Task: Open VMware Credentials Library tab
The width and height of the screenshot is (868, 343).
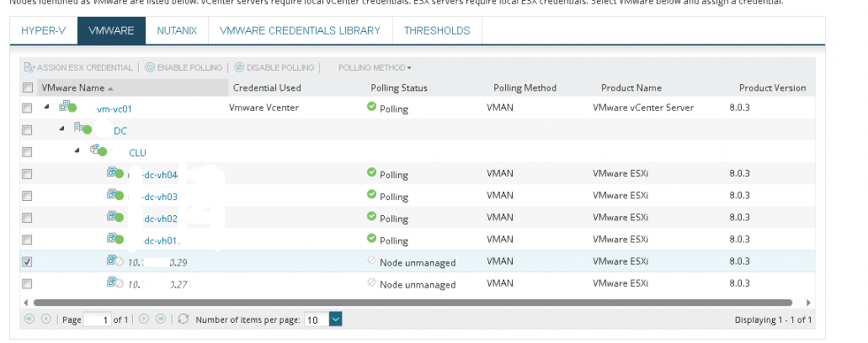Action: click(x=300, y=30)
